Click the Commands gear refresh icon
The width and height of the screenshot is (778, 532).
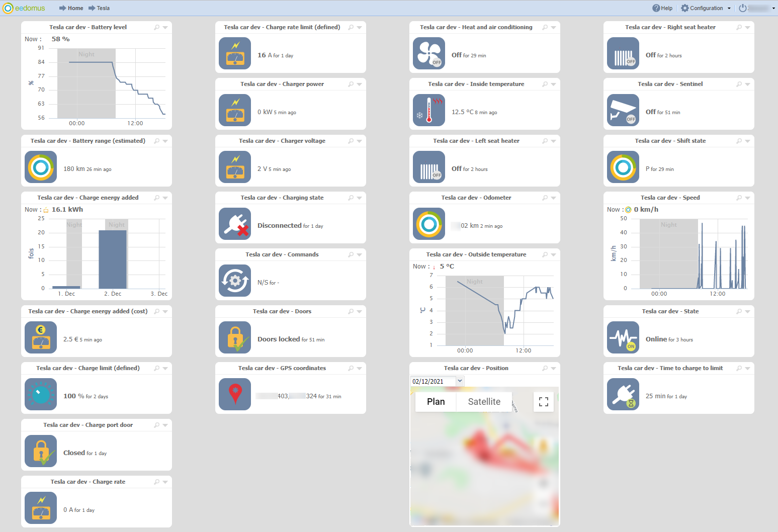pyautogui.click(x=235, y=281)
